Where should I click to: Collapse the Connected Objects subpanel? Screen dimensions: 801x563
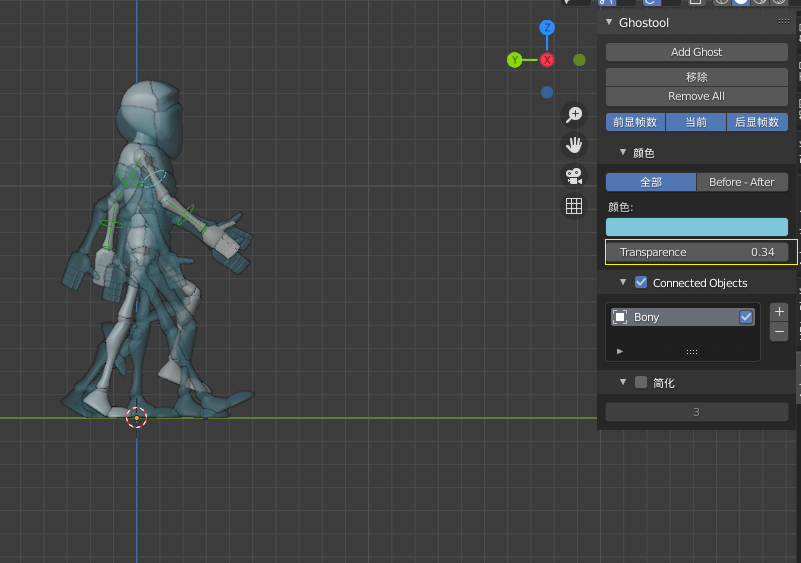coord(623,282)
